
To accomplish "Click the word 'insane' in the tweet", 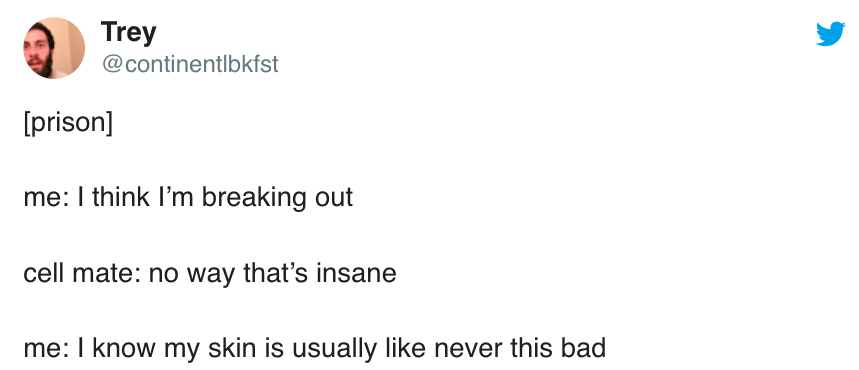I will click(x=356, y=273).
